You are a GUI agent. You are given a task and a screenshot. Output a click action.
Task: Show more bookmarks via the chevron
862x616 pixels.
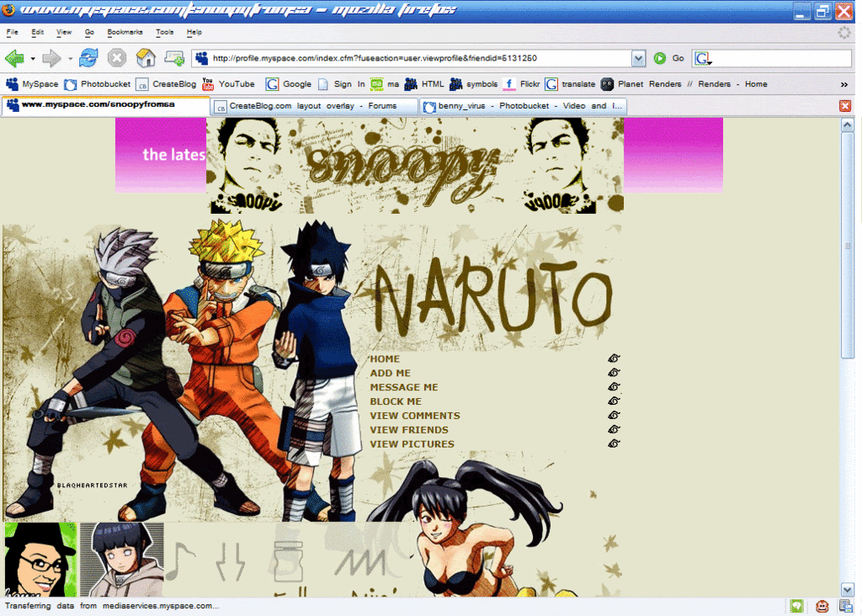pos(843,84)
